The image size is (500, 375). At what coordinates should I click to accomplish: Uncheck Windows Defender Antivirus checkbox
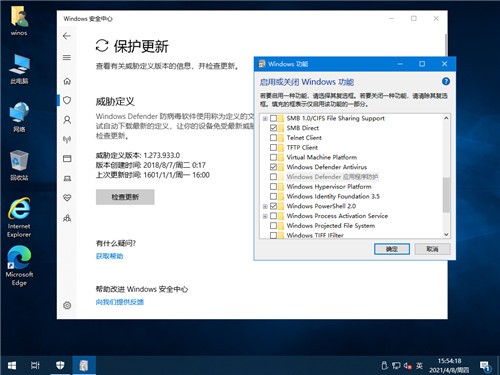pyautogui.click(x=273, y=167)
